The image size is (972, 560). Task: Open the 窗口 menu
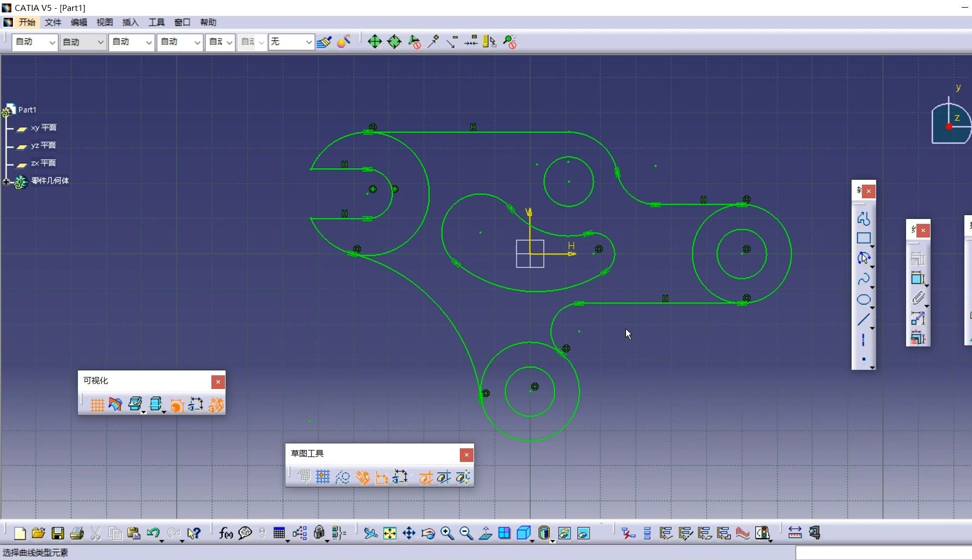pos(182,22)
